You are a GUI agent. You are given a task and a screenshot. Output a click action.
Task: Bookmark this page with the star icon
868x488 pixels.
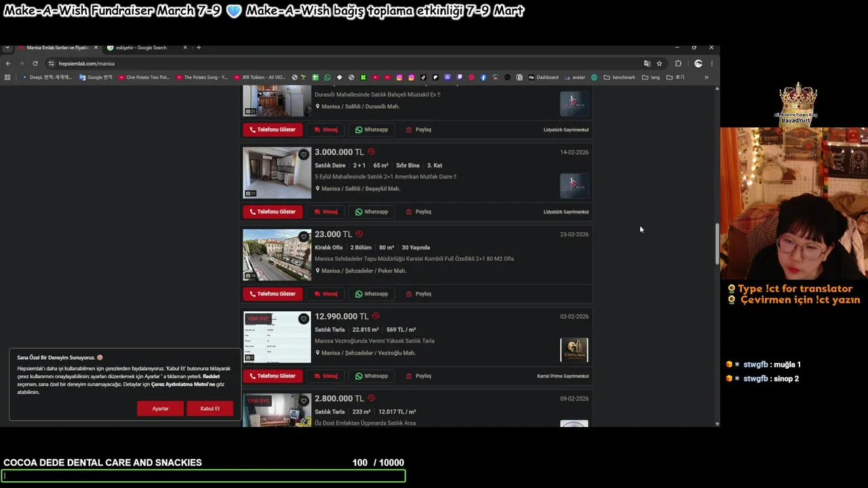point(659,64)
